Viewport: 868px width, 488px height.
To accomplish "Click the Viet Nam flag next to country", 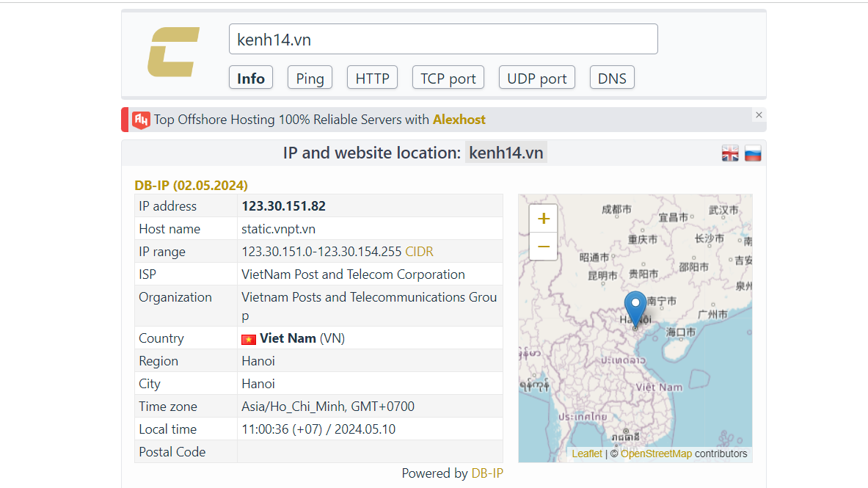I will [x=248, y=338].
